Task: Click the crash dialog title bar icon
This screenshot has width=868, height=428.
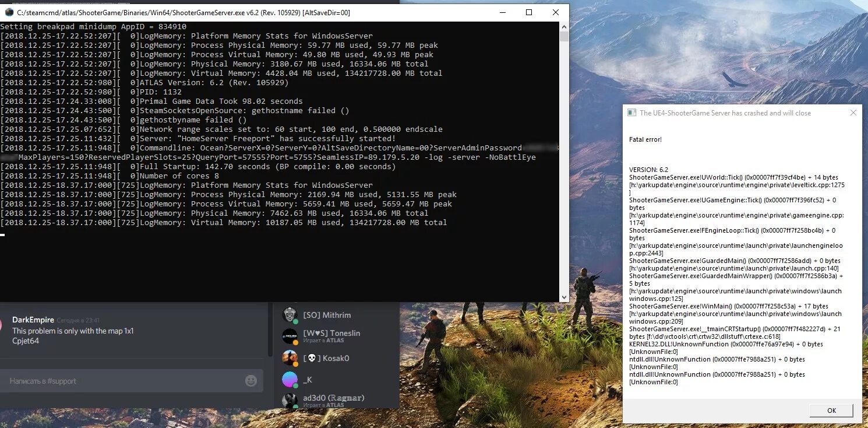Action: pos(631,113)
